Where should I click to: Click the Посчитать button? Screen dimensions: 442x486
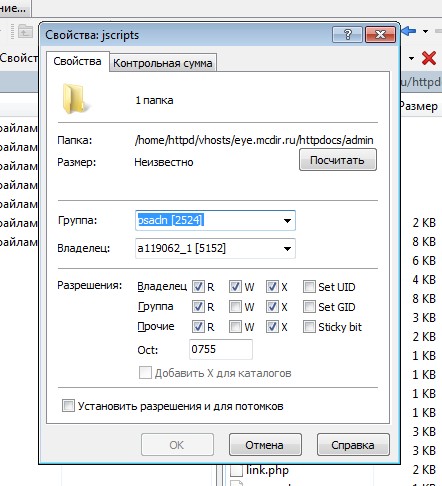[338, 160]
